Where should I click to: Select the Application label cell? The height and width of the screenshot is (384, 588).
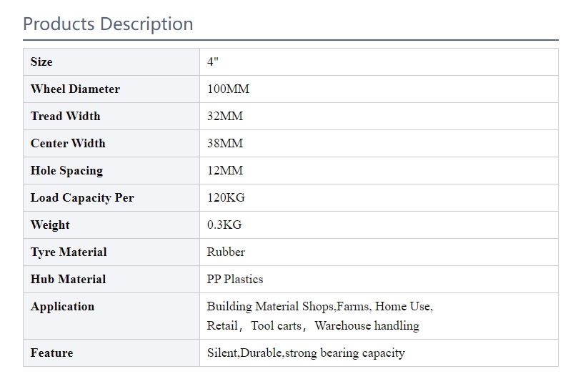click(111, 316)
